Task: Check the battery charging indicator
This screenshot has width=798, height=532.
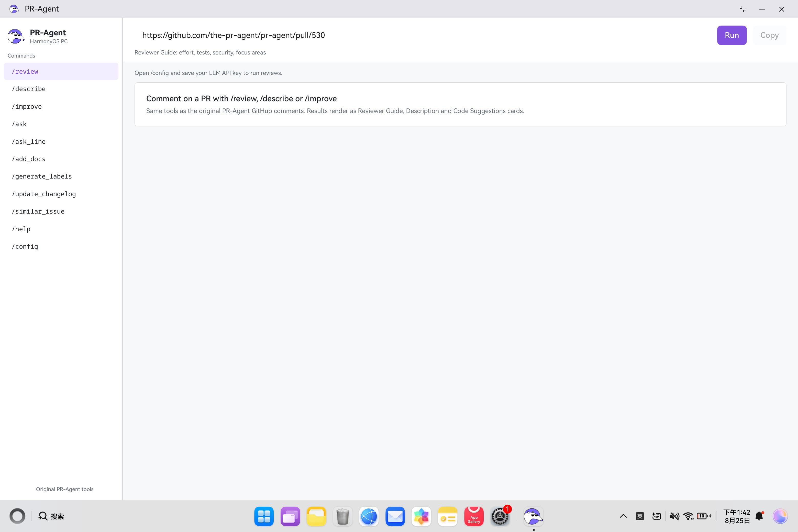Action: (704, 516)
